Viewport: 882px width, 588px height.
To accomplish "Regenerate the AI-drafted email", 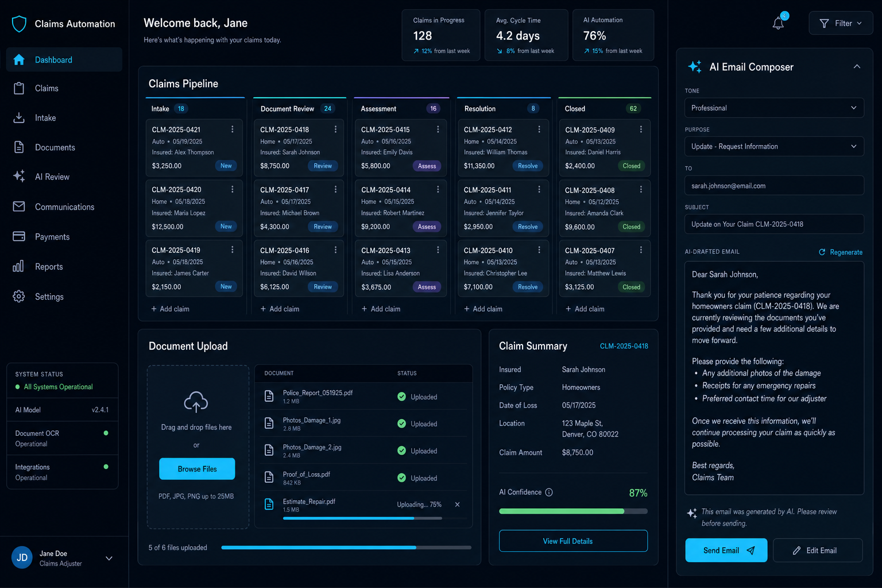I will (x=841, y=252).
